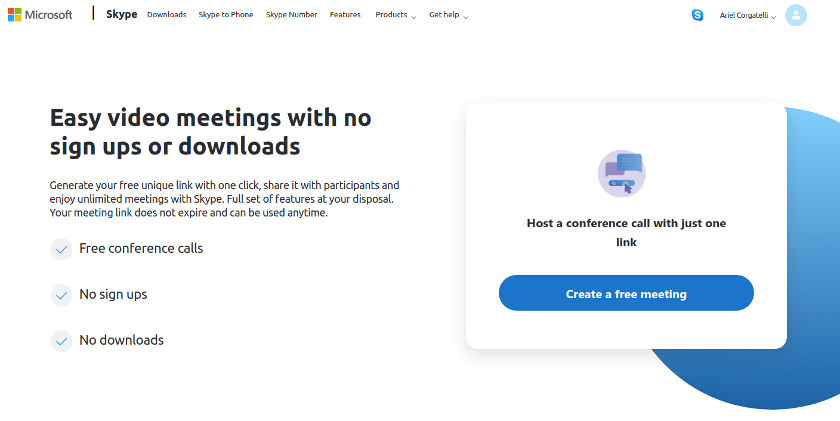Click the Skype brand name link

click(121, 14)
